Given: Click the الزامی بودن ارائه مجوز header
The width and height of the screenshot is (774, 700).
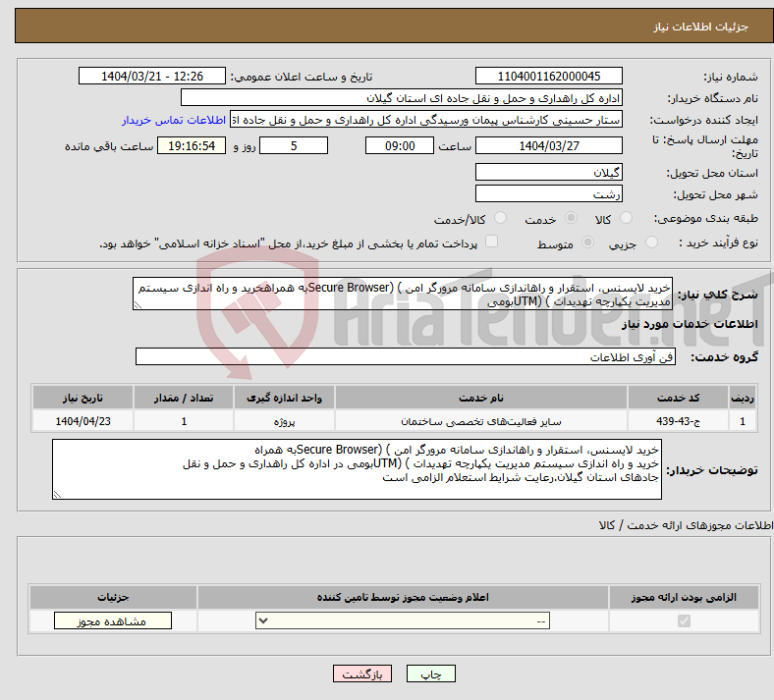Looking at the screenshot, I should point(684,597).
